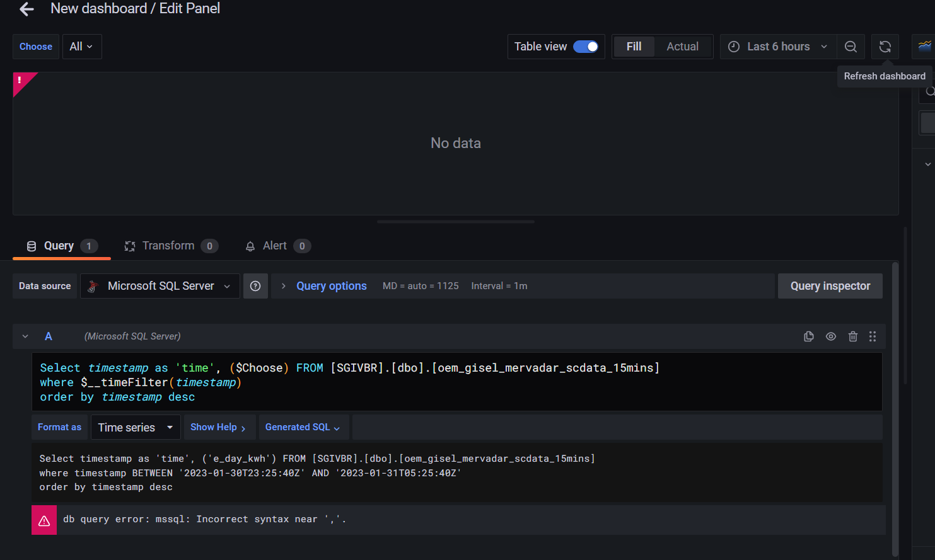Click the zoom out time range icon
The width and height of the screenshot is (935, 560).
851,47
